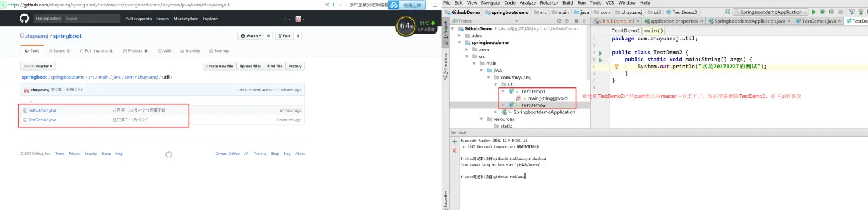Click the blue cloud upload extension icon
868x210 pixels.
(393, 5)
